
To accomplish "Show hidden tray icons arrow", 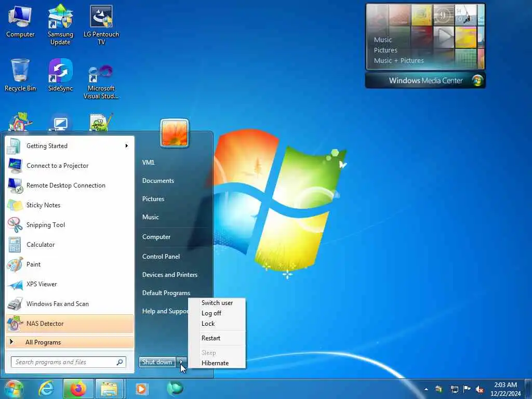I will click(426, 389).
